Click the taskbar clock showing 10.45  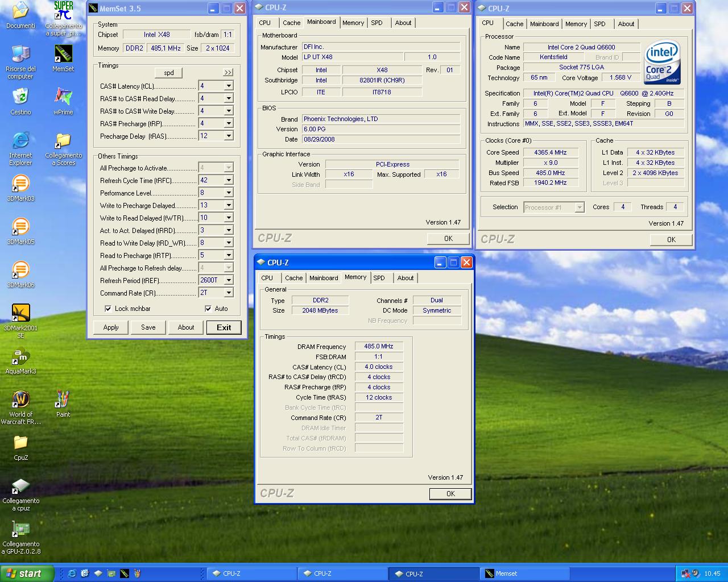click(x=712, y=573)
